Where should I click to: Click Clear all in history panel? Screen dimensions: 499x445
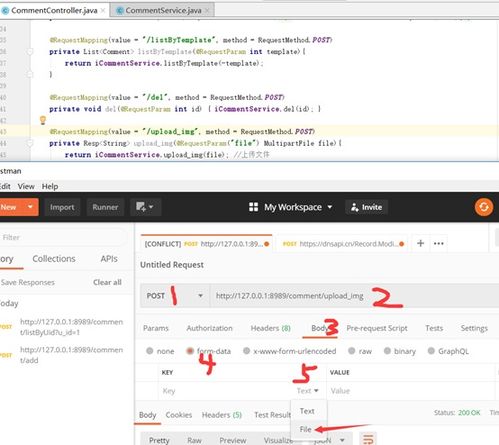[x=107, y=282]
